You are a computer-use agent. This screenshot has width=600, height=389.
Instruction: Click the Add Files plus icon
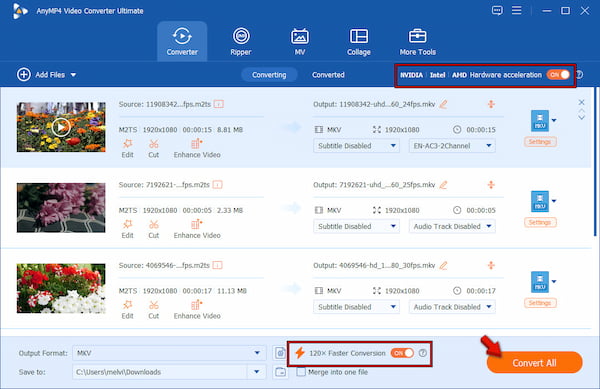[23, 75]
